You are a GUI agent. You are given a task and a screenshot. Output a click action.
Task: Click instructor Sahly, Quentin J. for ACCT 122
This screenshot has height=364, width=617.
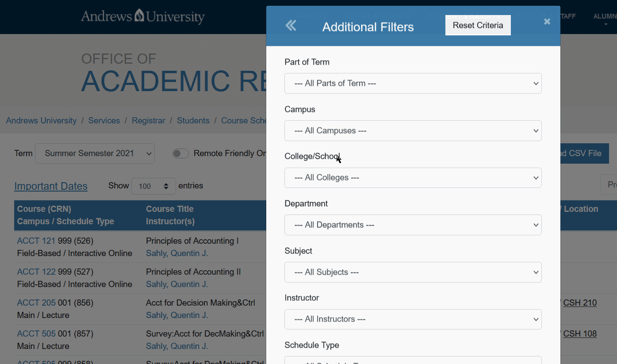(x=177, y=284)
